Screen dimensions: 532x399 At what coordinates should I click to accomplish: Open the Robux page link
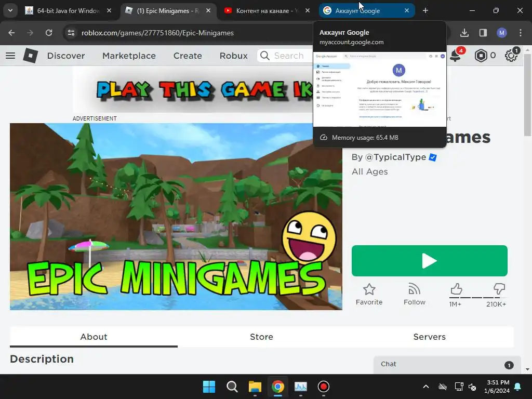click(233, 56)
